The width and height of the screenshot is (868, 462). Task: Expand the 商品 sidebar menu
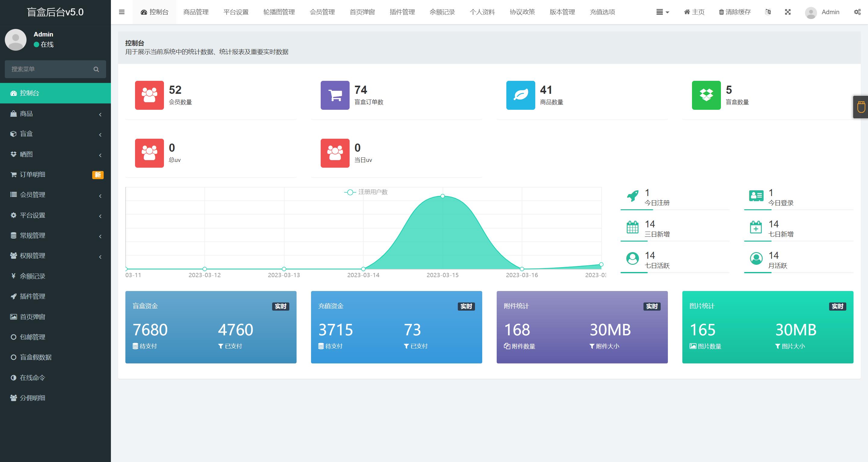coord(55,113)
